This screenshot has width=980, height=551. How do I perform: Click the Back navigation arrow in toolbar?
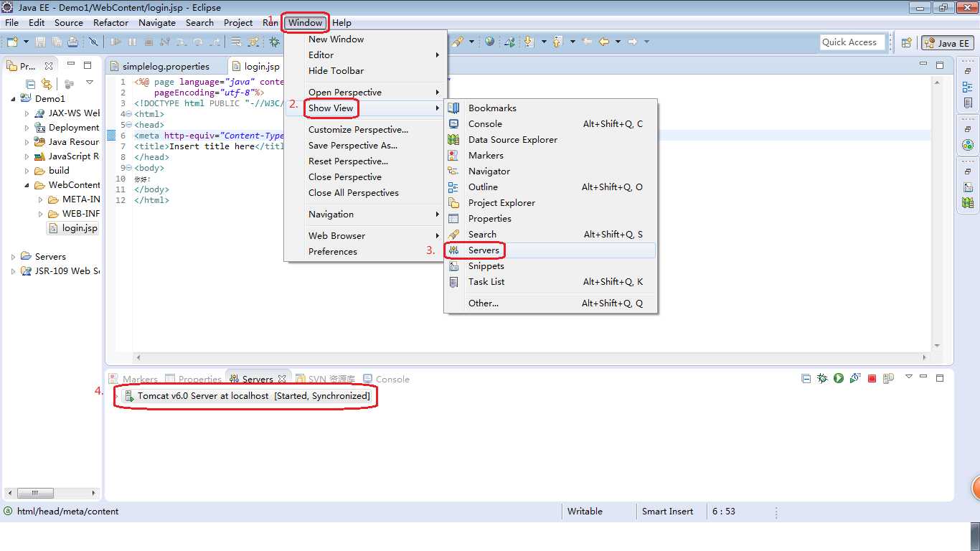(603, 42)
